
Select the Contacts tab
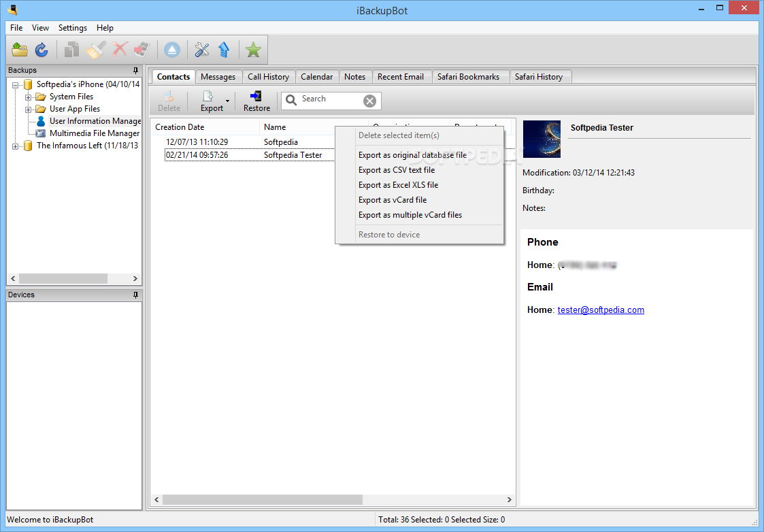click(173, 76)
